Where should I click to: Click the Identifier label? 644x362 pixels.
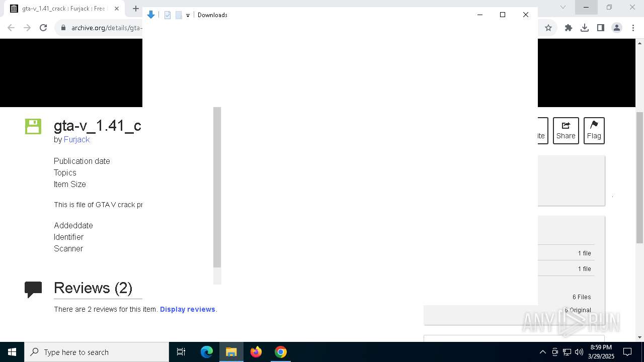point(68,237)
